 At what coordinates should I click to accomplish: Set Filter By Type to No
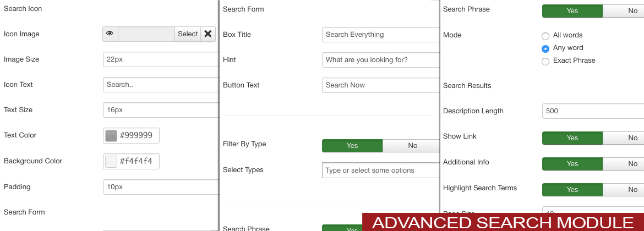[x=412, y=146]
